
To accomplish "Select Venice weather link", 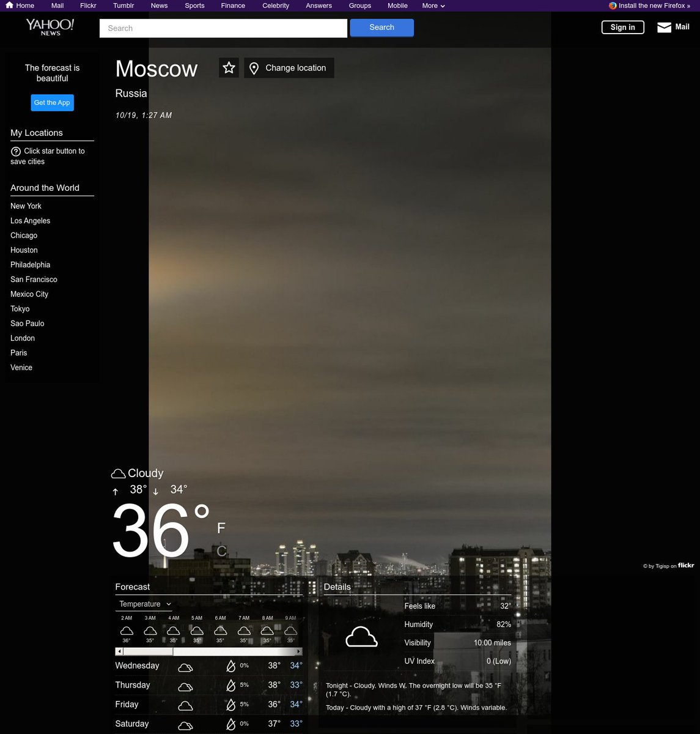I will click(x=21, y=368).
